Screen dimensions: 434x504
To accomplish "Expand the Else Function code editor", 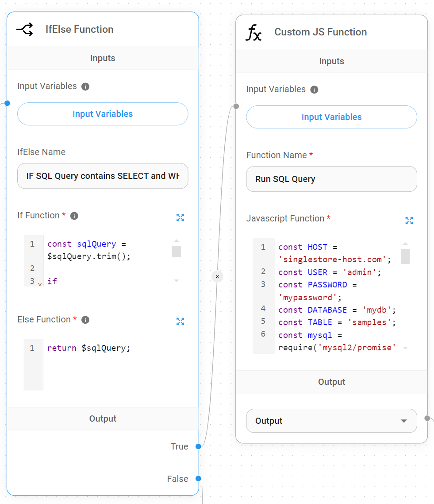I will (x=180, y=322).
